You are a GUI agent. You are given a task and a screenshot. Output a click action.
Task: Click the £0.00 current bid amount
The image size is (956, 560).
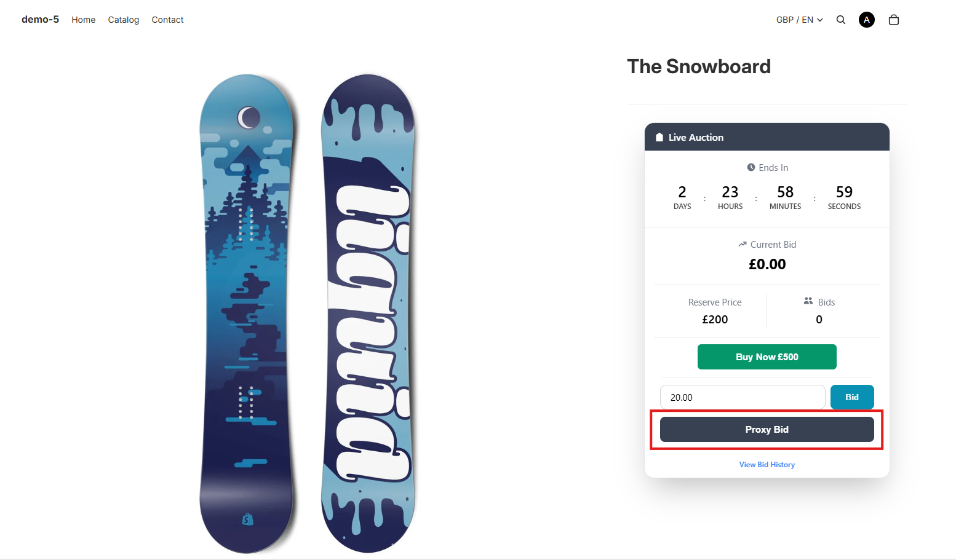767,264
